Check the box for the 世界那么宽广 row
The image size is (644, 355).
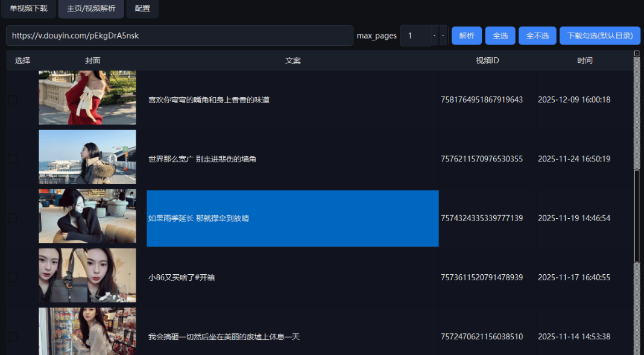tap(13, 159)
